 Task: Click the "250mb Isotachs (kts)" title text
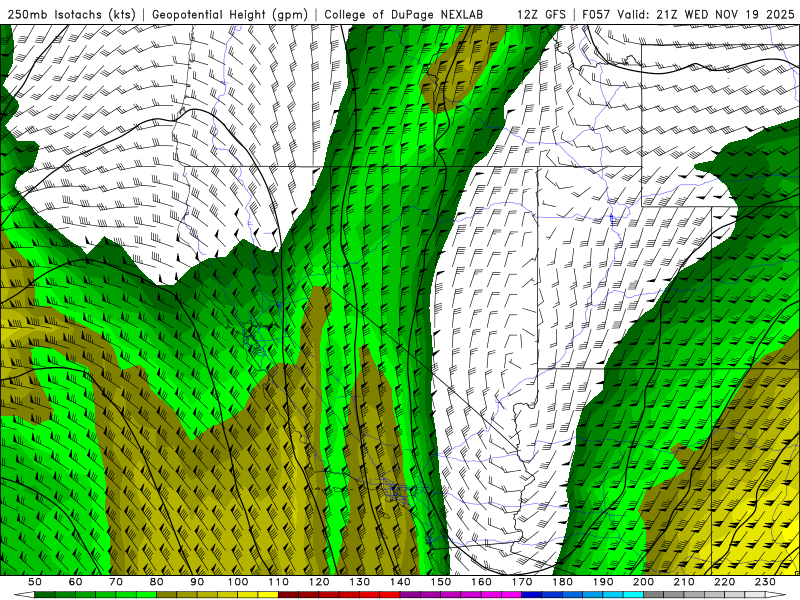click(x=72, y=15)
